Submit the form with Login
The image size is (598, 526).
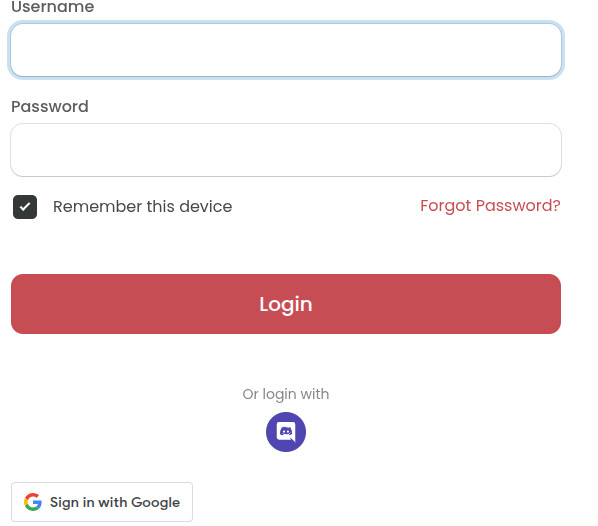pyautogui.click(x=286, y=304)
